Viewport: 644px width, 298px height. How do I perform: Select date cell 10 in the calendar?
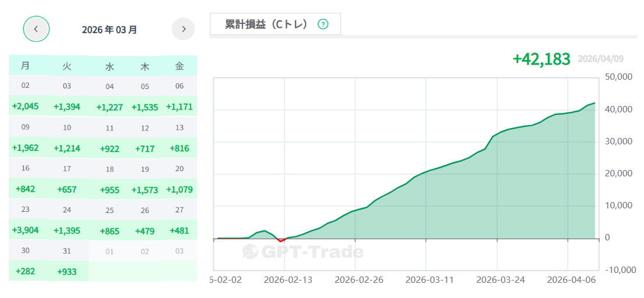pos(67,127)
